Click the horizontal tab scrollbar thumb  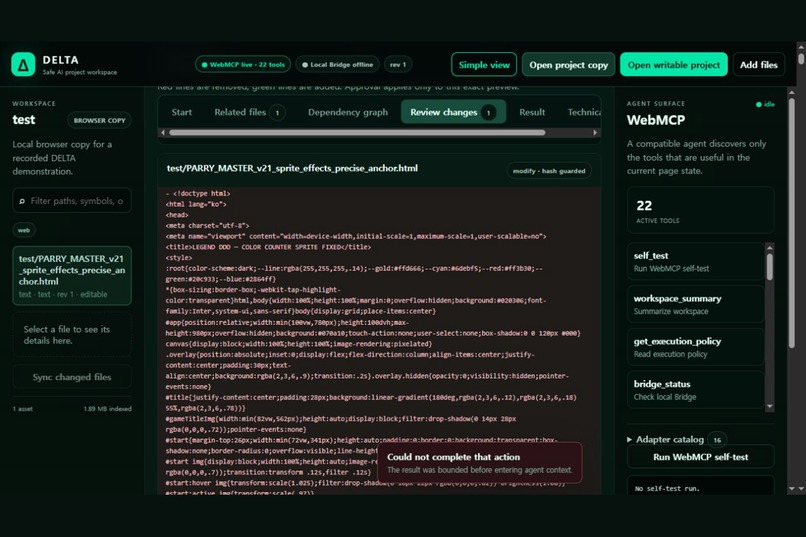357,133
